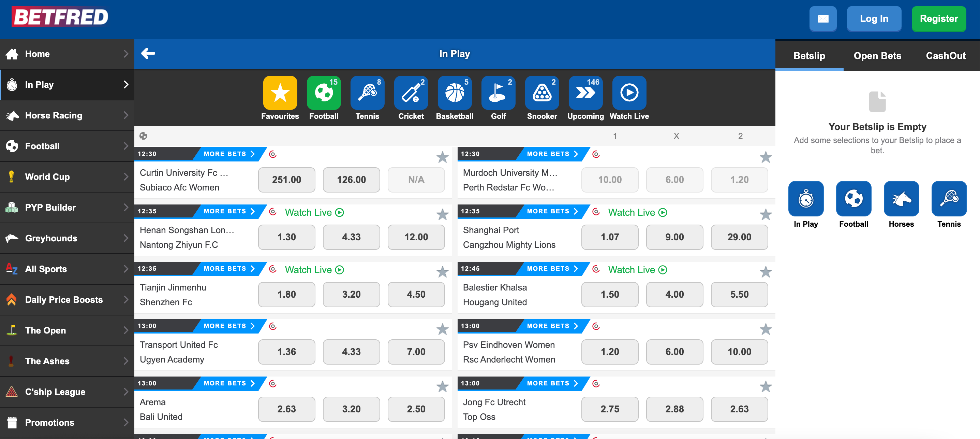Select 1.50 odds for Balestier Khalsa
Image resolution: width=980 pixels, height=439 pixels.
tap(609, 294)
